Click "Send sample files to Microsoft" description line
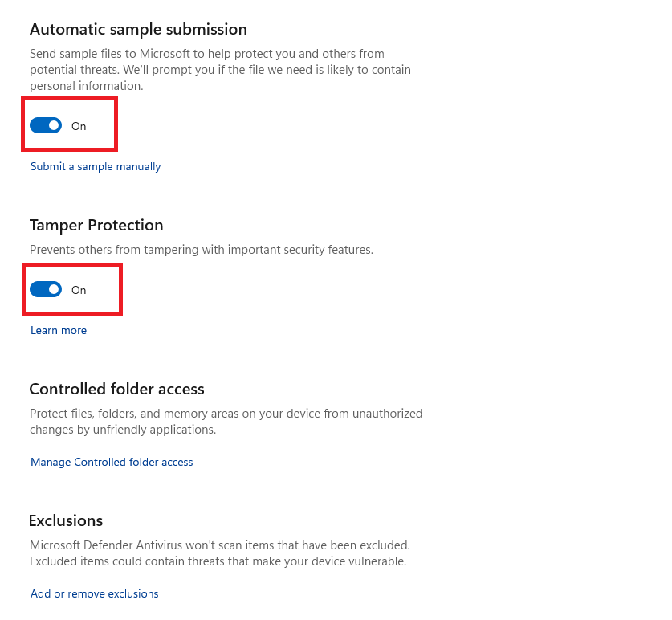 pos(207,54)
